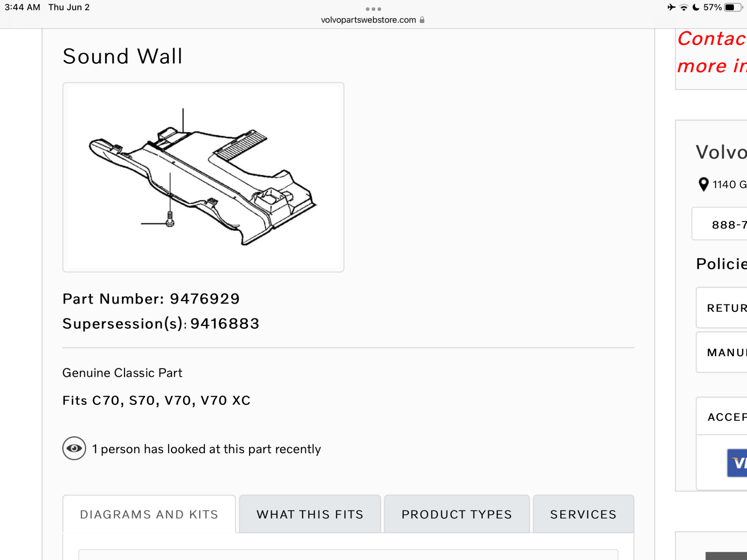
Task: Click the volvopartswebstore.com address bar
Action: (x=368, y=20)
